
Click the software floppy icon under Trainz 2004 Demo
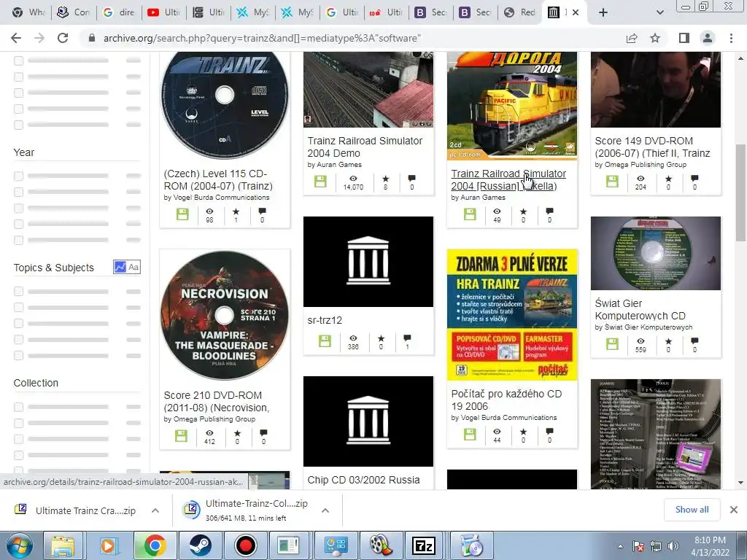(x=320, y=182)
